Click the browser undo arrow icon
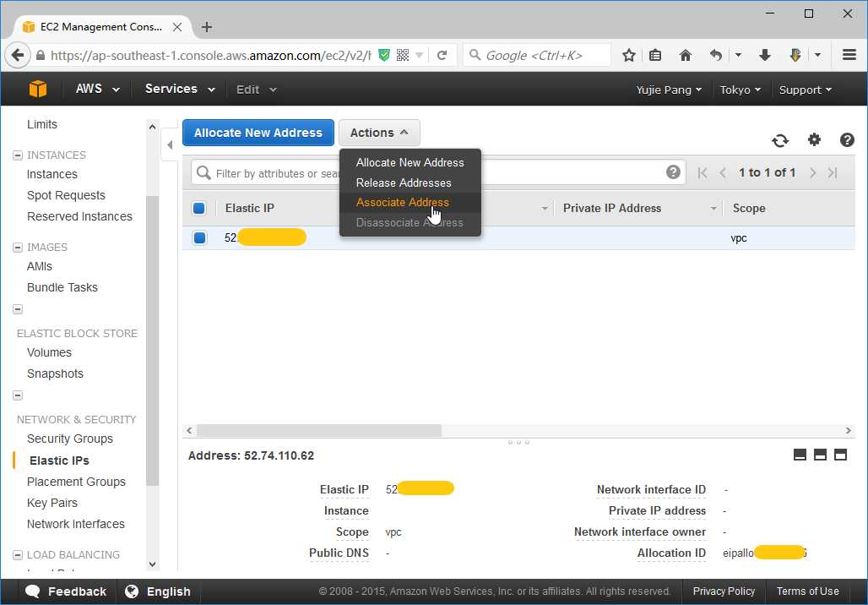Screen dimensions: 868x605 [716, 56]
